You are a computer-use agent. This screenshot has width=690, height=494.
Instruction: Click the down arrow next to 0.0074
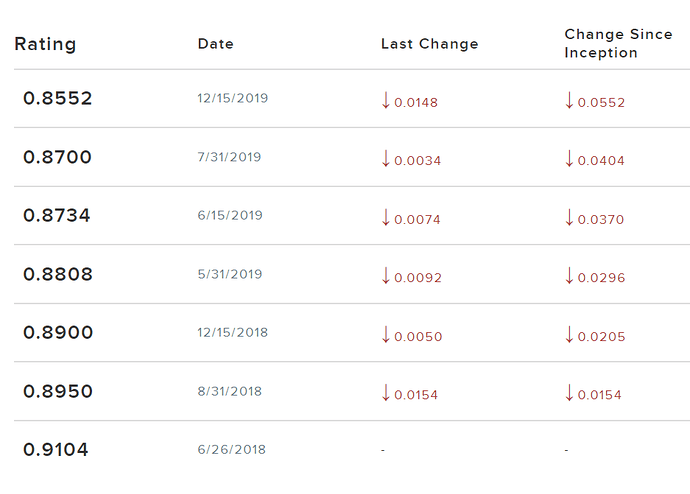pyautogui.click(x=386, y=217)
